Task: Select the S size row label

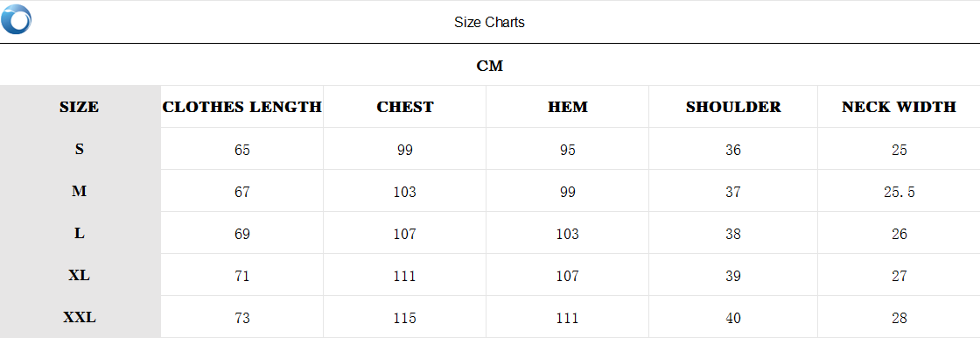Action: (x=80, y=149)
